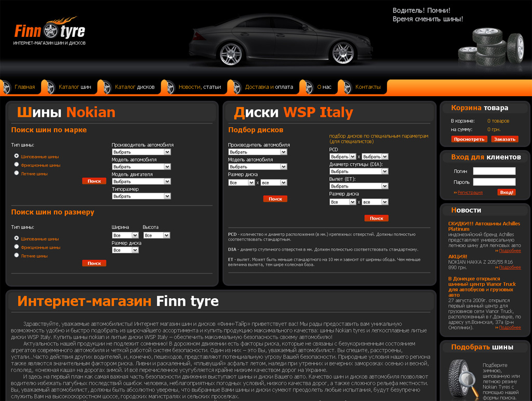The image size is (532, 401).
Task: Focus the Пароль input field
Action: (495, 182)
